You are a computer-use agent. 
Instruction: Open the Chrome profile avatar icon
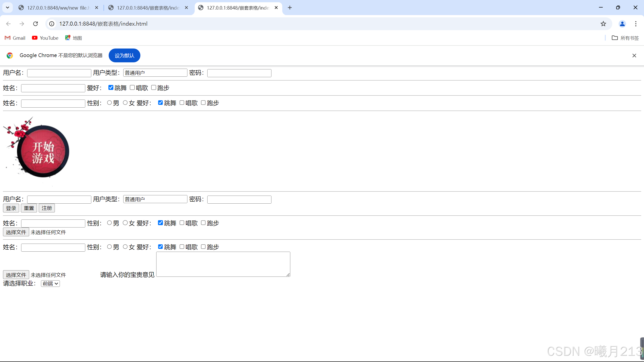click(x=622, y=24)
